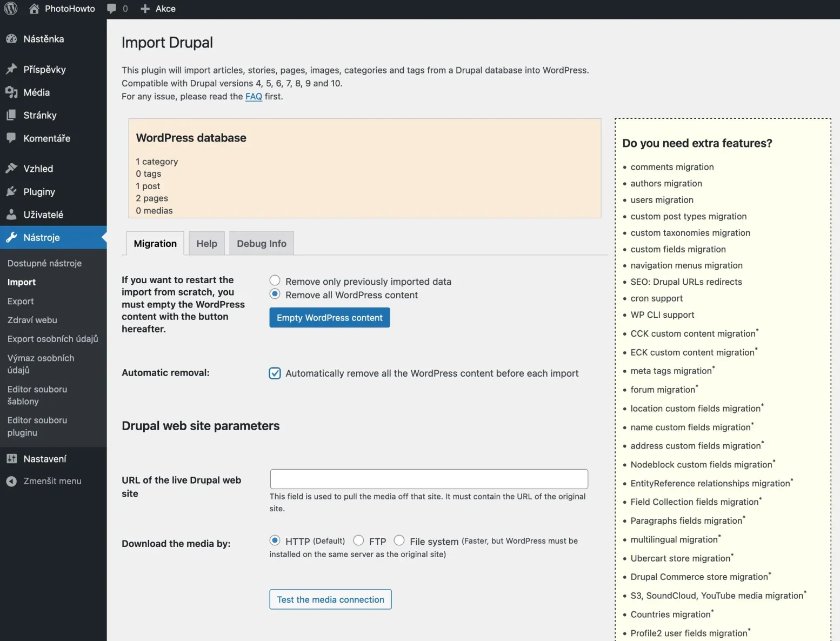The width and height of the screenshot is (840, 641).
Task: Click the Stránky pages icon
Action: pos(11,115)
